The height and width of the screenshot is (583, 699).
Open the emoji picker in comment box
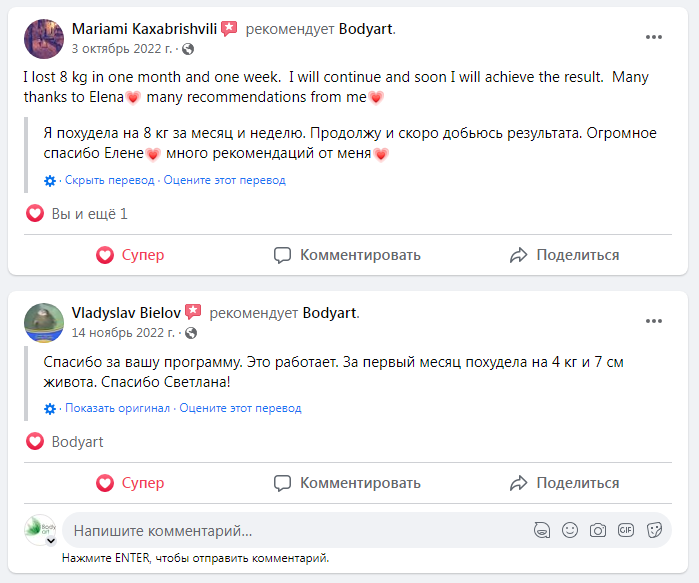coord(570,530)
